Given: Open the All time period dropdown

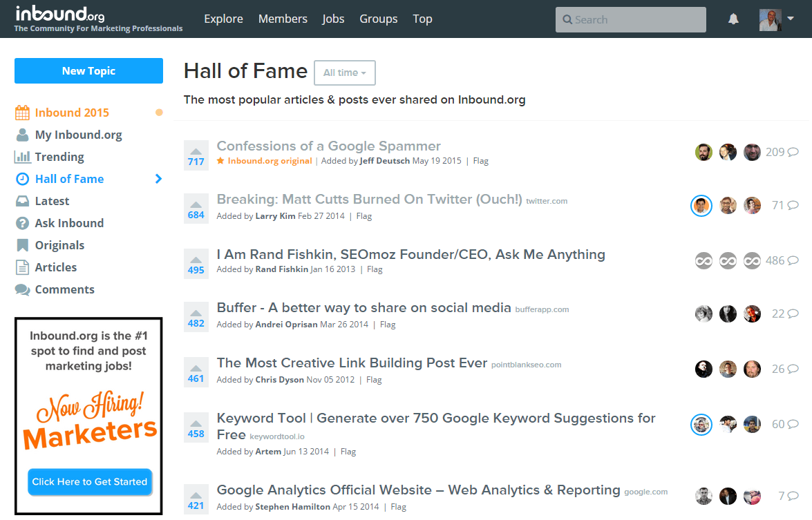Looking at the screenshot, I should click(x=345, y=73).
